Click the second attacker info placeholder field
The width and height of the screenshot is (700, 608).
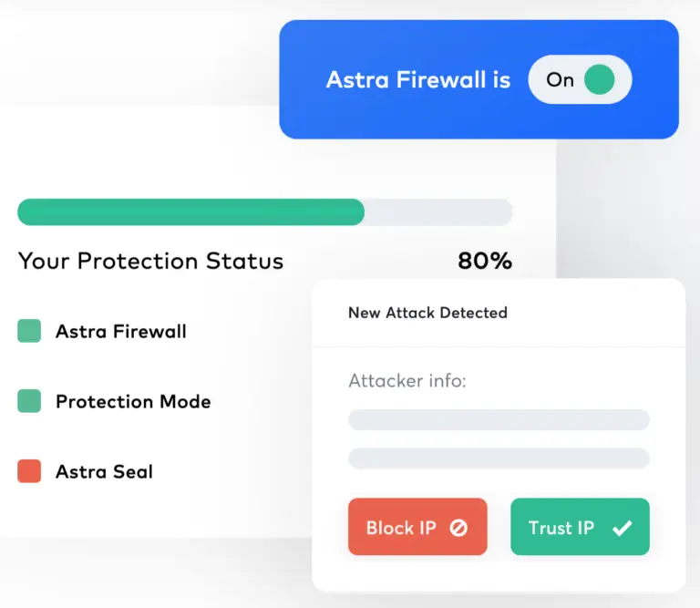pos(499,458)
